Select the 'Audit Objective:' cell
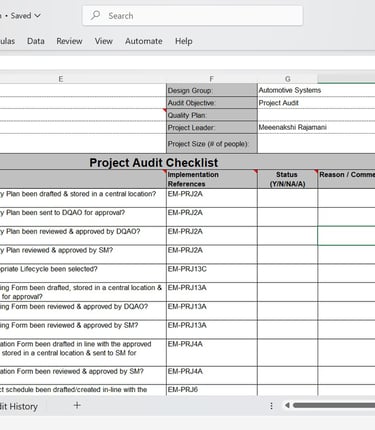This screenshot has height=430, width=375. (x=212, y=103)
